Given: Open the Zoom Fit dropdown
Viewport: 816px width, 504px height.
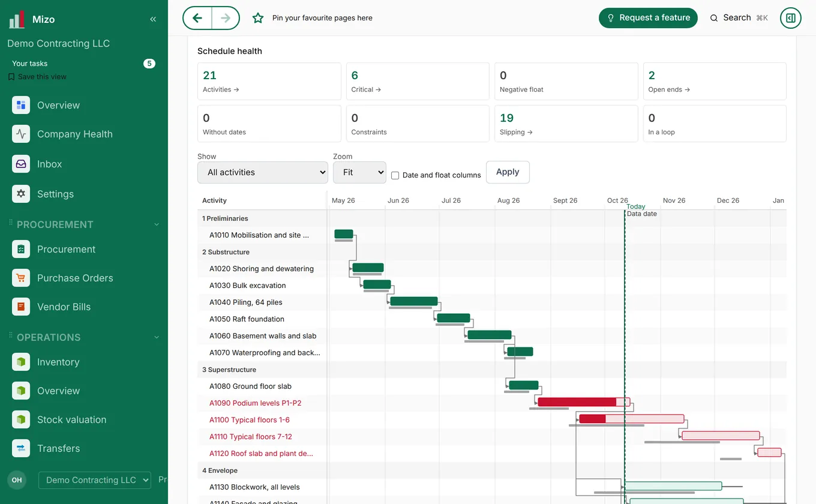Looking at the screenshot, I should coord(359,172).
